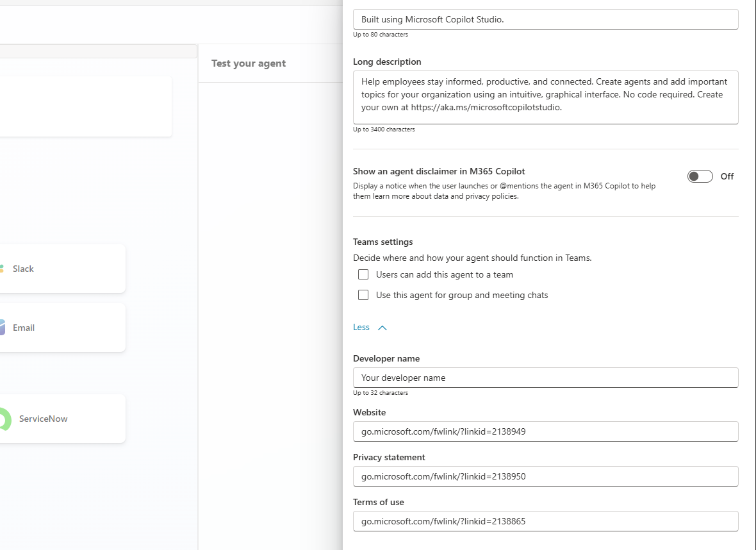The width and height of the screenshot is (756, 550).
Task: Click the 'Up to 32 characters' hint text
Action: coord(381,393)
